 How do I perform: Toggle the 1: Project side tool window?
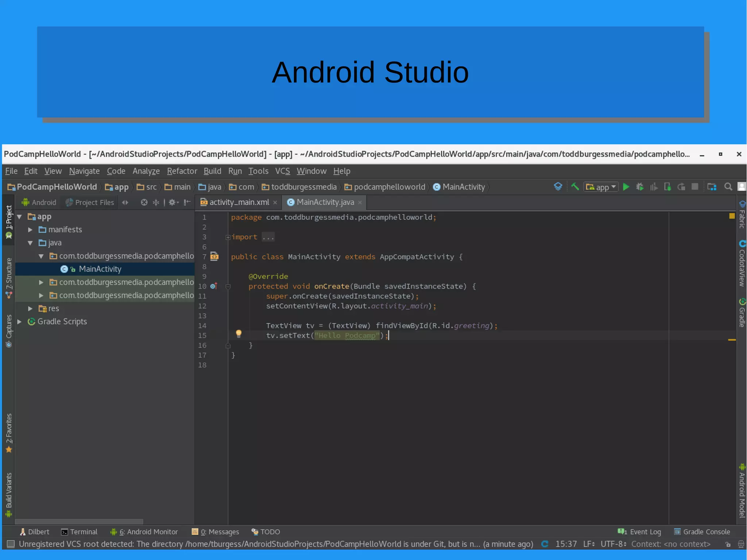[x=9, y=222]
